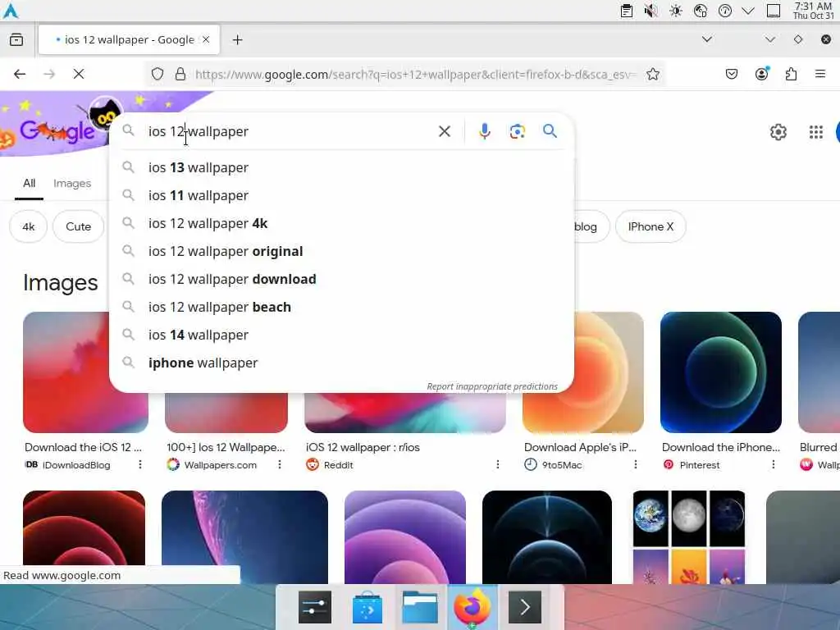Show tracking protection shield info
Screen dimensions: 840x630
pyautogui.click(x=157, y=74)
